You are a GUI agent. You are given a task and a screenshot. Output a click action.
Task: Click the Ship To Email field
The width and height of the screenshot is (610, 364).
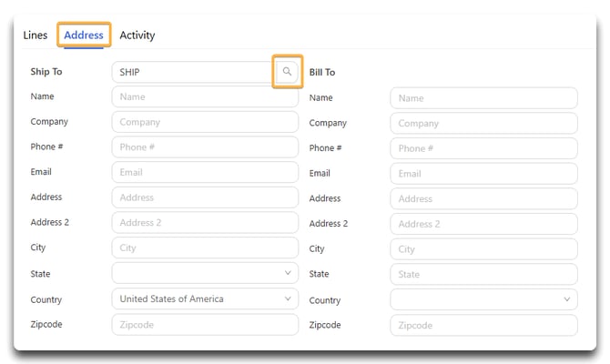205,172
